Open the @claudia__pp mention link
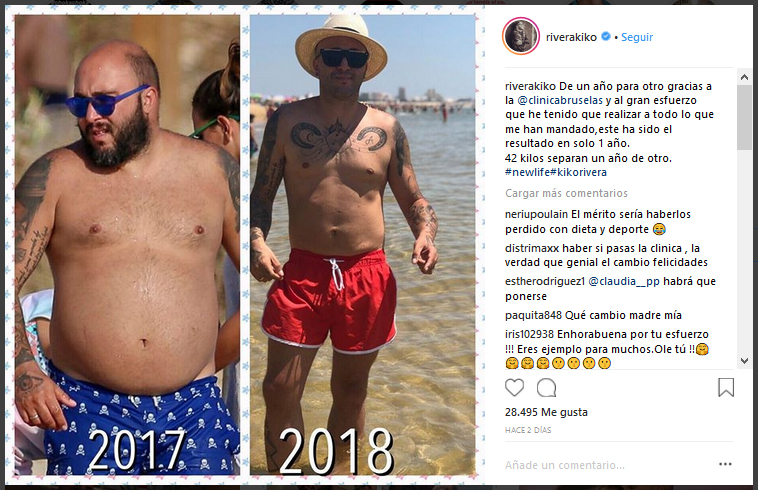Screen dimensions: 758x490 tap(624, 281)
